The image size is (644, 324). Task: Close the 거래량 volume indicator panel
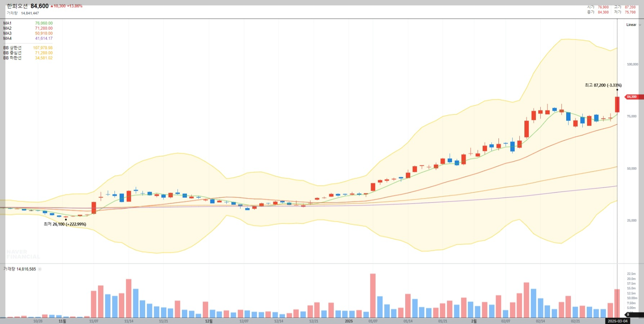coord(40,269)
